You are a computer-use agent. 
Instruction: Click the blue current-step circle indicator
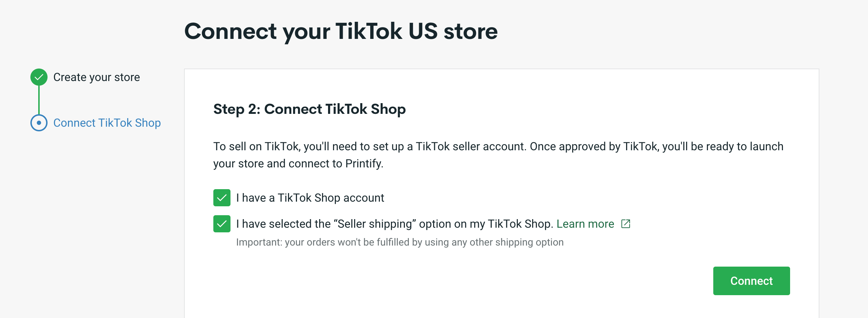[39, 123]
